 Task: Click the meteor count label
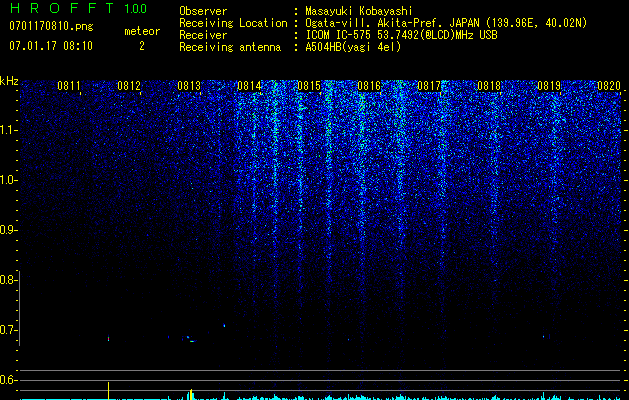(x=142, y=31)
